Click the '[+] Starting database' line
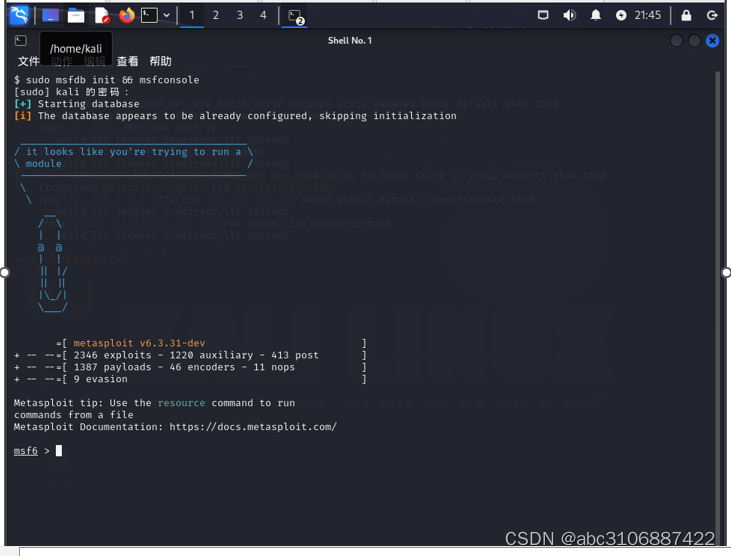Image resolution: width=731 pixels, height=556 pixels. pos(77,104)
